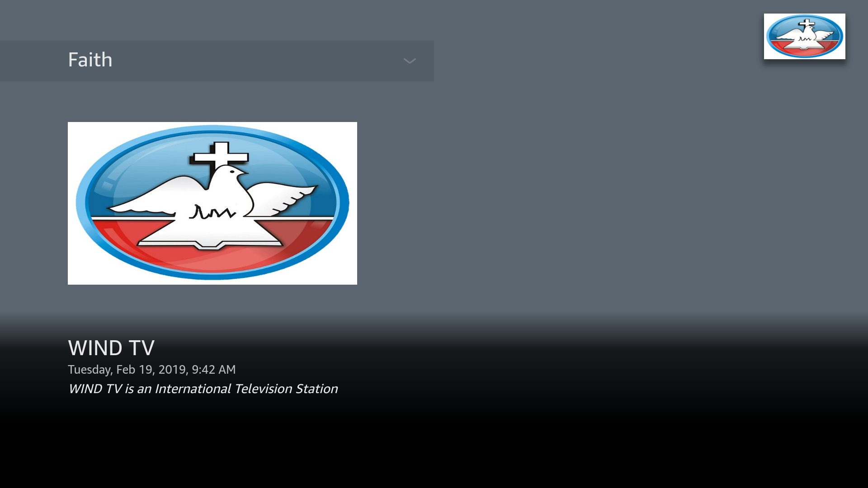This screenshot has height=488, width=868.
Task: Select the WIND TV channel title
Action: [x=111, y=347]
